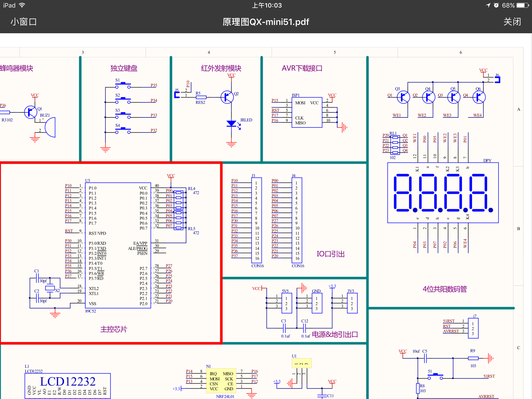Tap the 独立键盘 section title
Image resolution: width=532 pixels, height=399 pixels.
point(124,68)
